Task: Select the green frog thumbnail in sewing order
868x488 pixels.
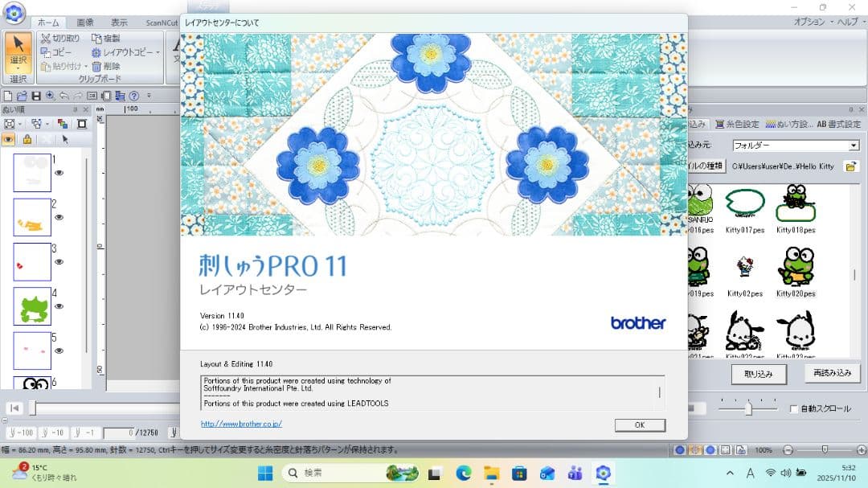Action: coord(32,306)
